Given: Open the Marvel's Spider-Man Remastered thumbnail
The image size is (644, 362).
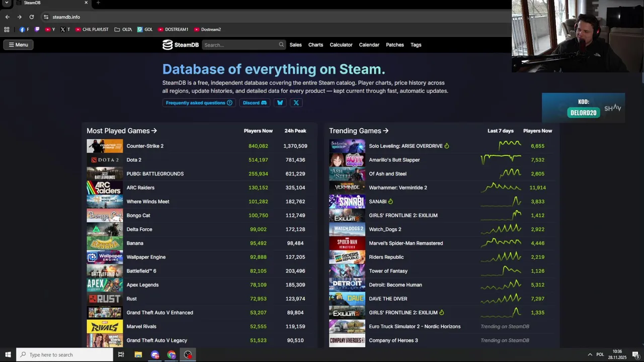Looking at the screenshot, I should 347,243.
